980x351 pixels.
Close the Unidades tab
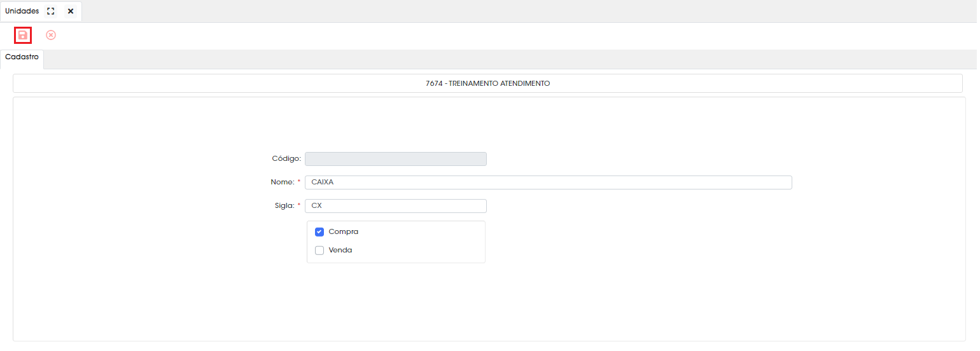pos(71,11)
